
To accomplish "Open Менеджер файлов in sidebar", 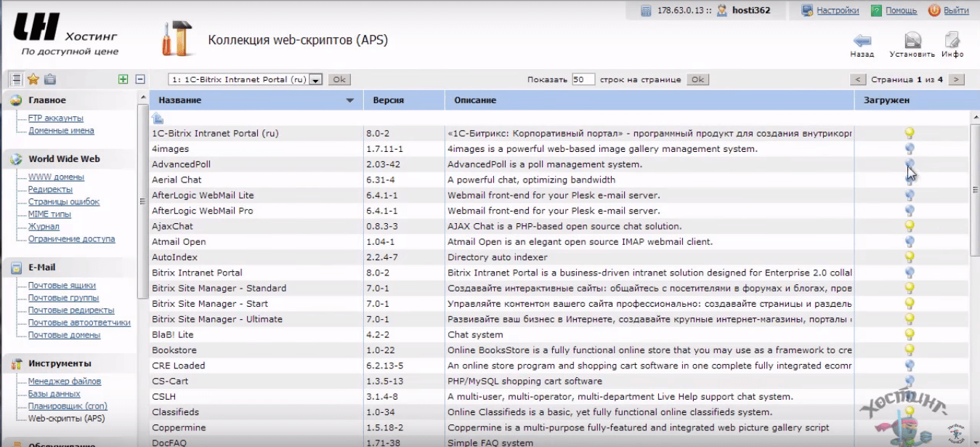I will pyautogui.click(x=65, y=382).
